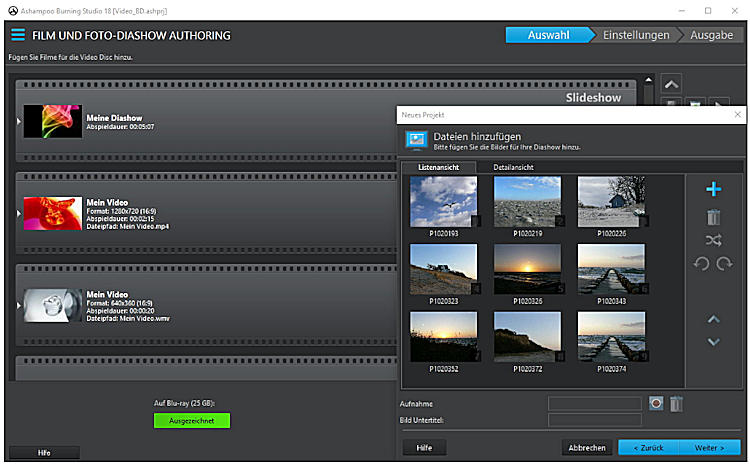Start audio recording next to Aufnahme

pos(656,403)
